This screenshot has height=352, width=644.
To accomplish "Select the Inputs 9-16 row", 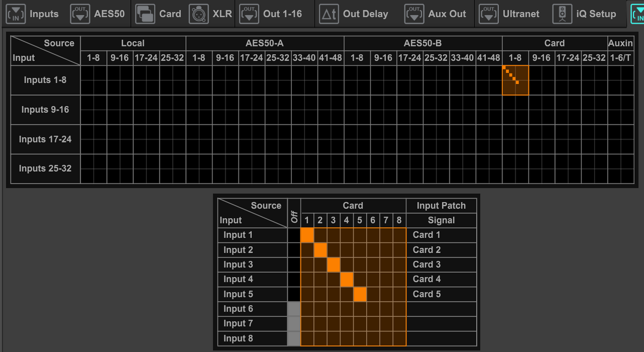I will click(45, 110).
